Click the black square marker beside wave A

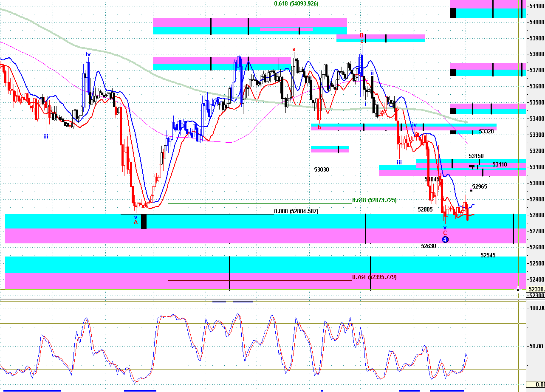144,222
